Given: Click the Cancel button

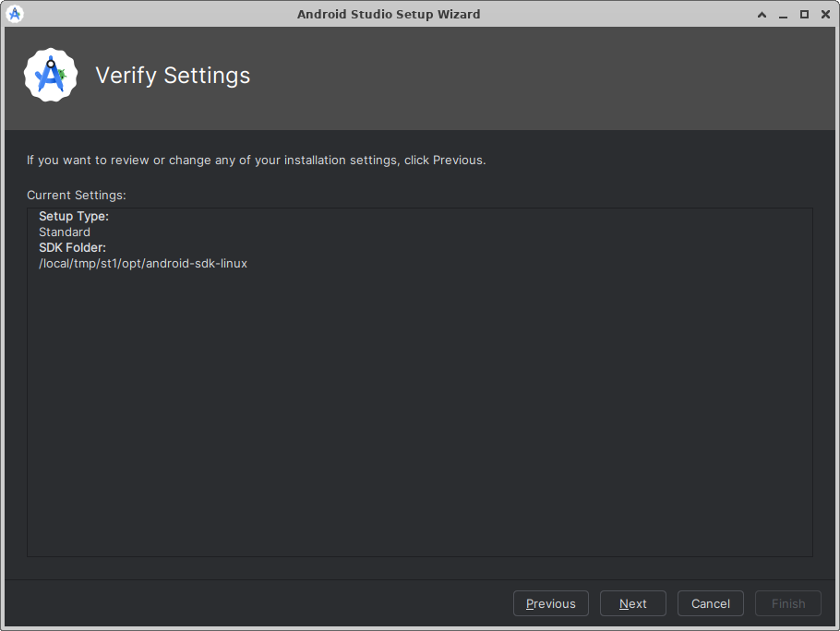Looking at the screenshot, I should (x=710, y=603).
